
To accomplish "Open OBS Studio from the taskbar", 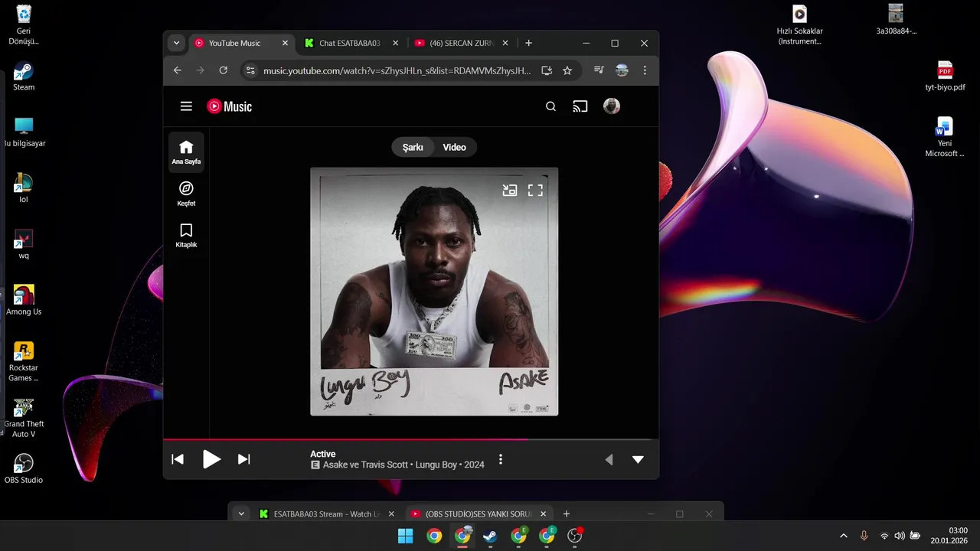I will point(575,536).
